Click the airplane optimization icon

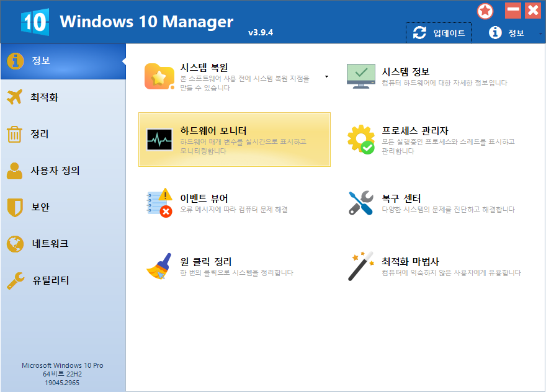(x=15, y=97)
